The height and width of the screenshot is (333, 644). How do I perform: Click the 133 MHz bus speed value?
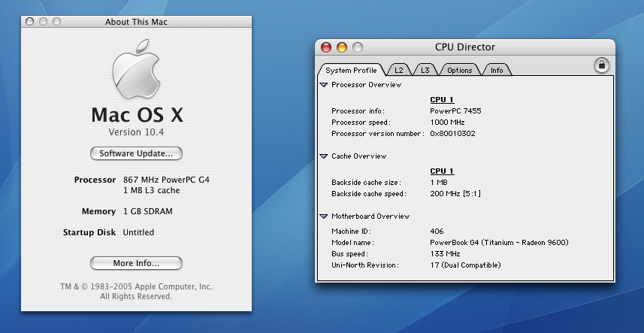(x=445, y=254)
